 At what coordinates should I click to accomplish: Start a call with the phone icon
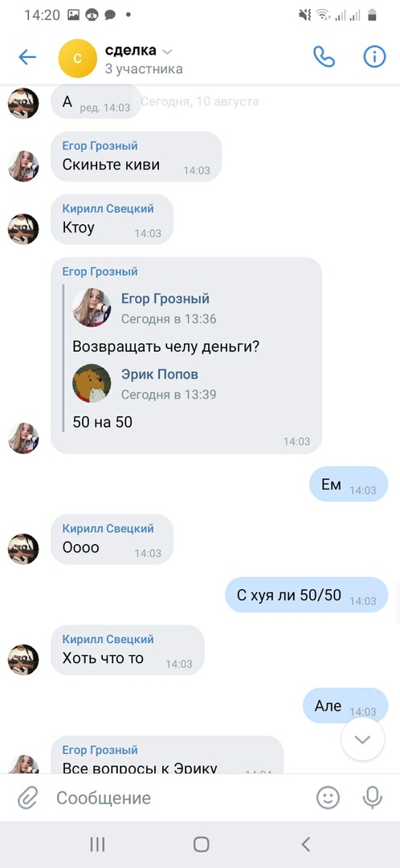pos(324,56)
